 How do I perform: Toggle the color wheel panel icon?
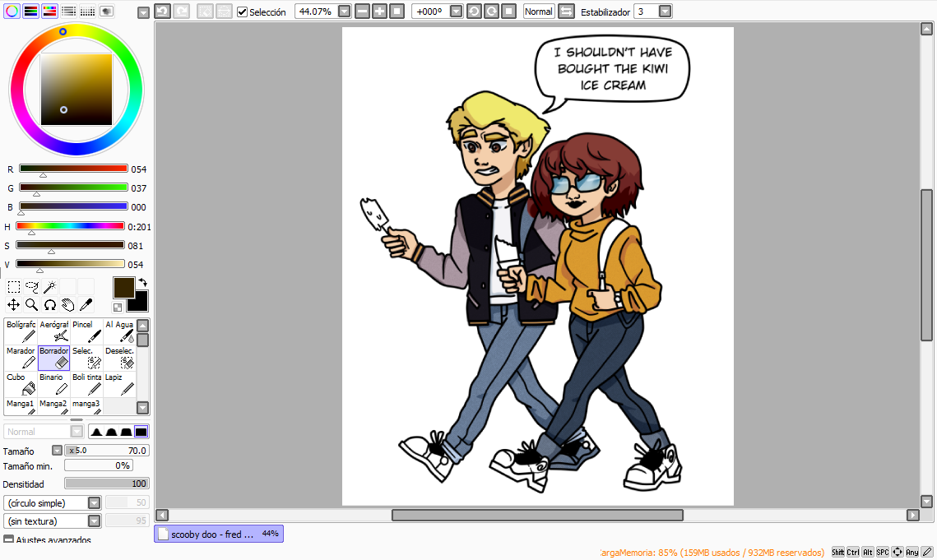pos(12,12)
